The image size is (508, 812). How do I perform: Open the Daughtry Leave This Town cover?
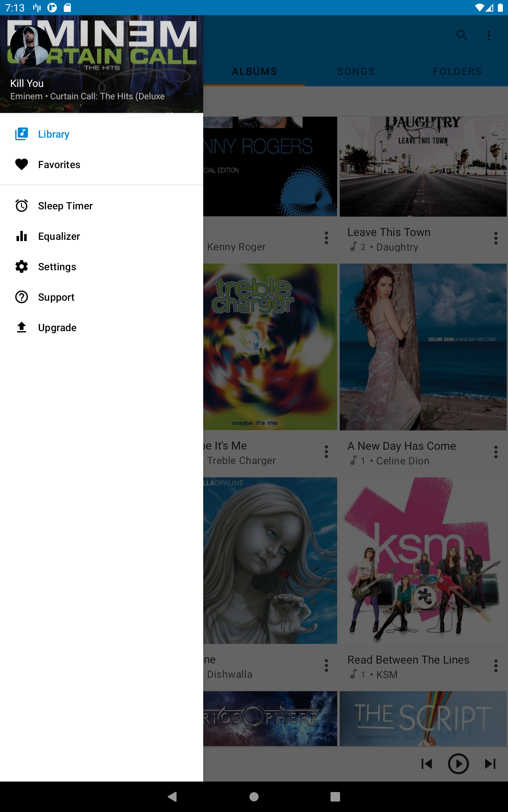click(x=423, y=167)
